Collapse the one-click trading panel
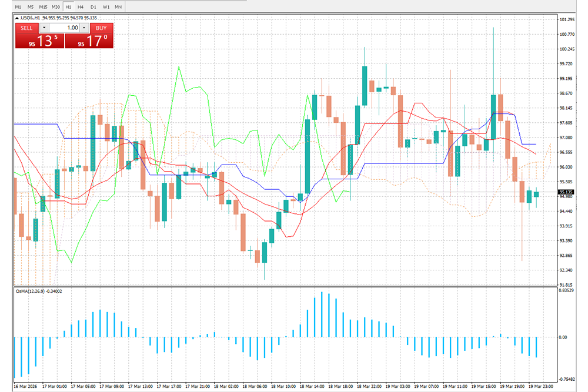The height and width of the screenshot is (392, 588). click(x=17, y=18)
